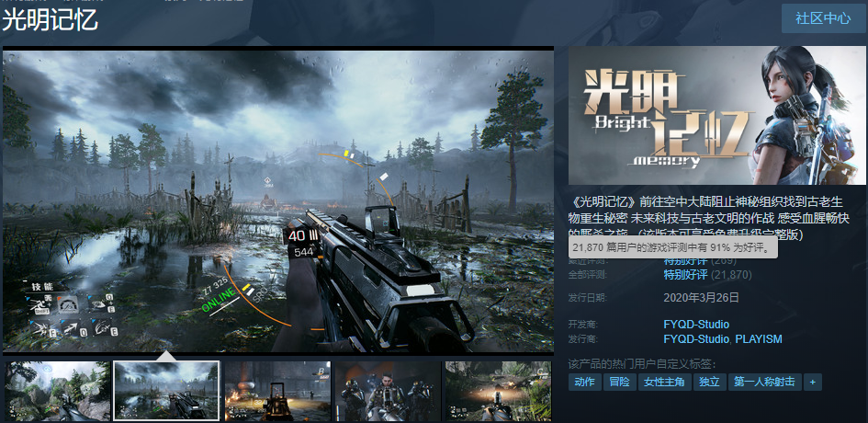Open FYQD-Studio developer link
868x423 pixels.
[x=696, y=325]
